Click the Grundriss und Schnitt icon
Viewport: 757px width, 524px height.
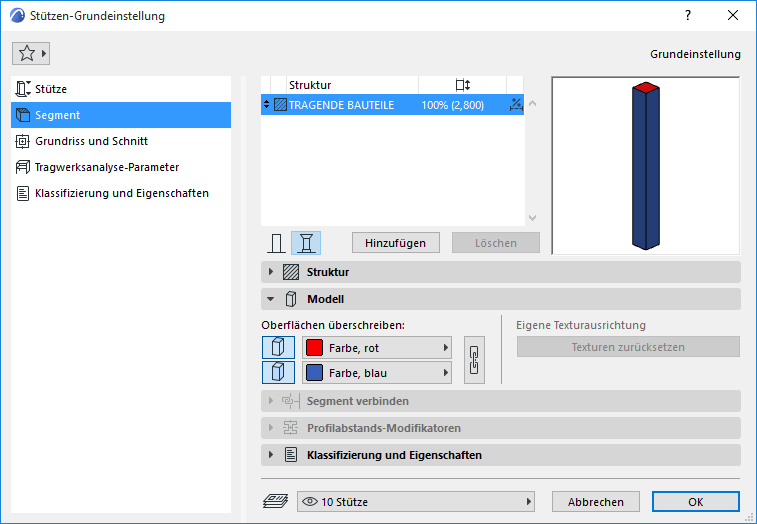pos(23,141)
